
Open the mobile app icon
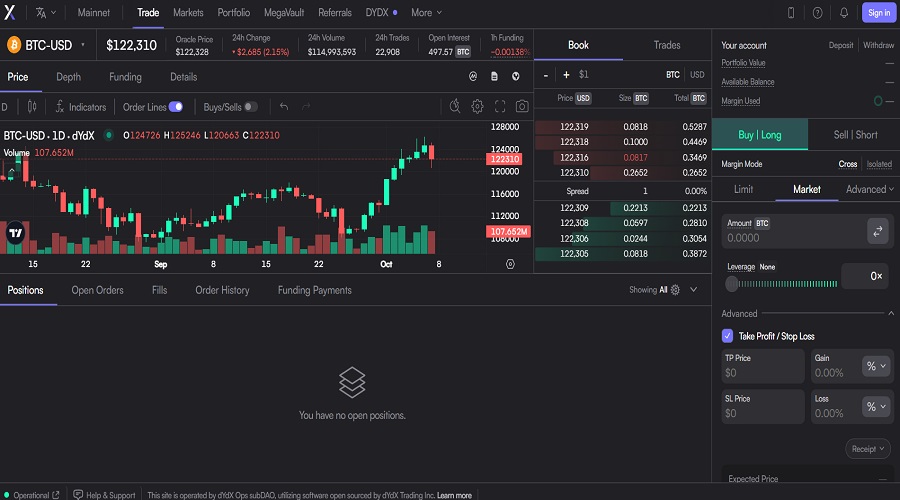791,13
